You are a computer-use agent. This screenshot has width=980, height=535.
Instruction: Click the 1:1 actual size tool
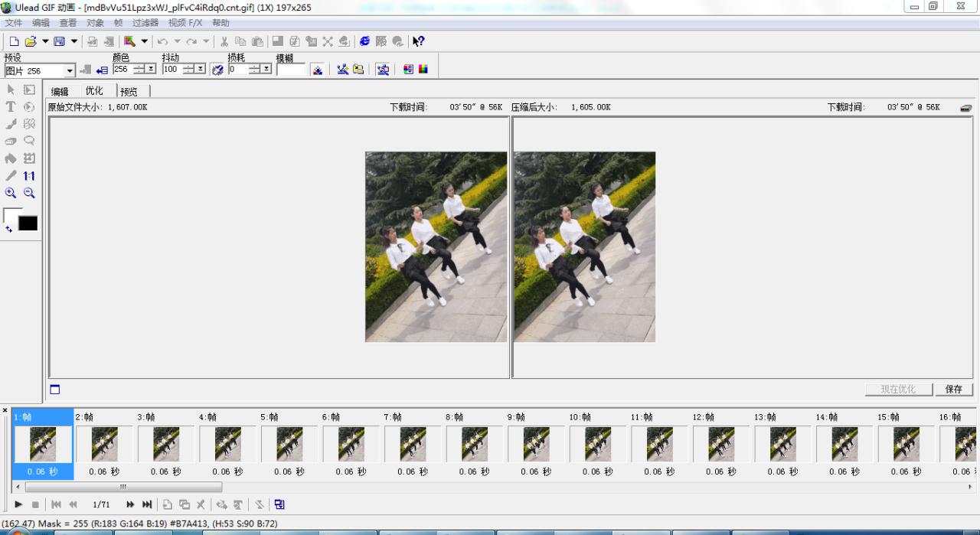[x=29, y=175]
